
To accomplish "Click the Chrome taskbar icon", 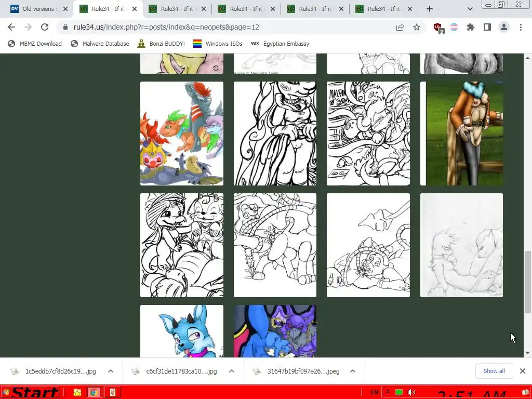I will tap(94, 393).
